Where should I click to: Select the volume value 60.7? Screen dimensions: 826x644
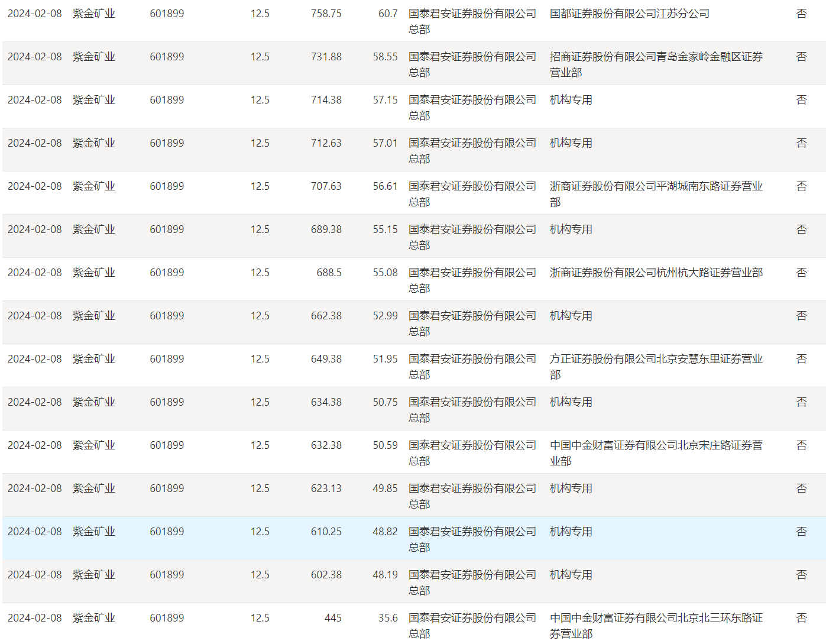[388, 14]
